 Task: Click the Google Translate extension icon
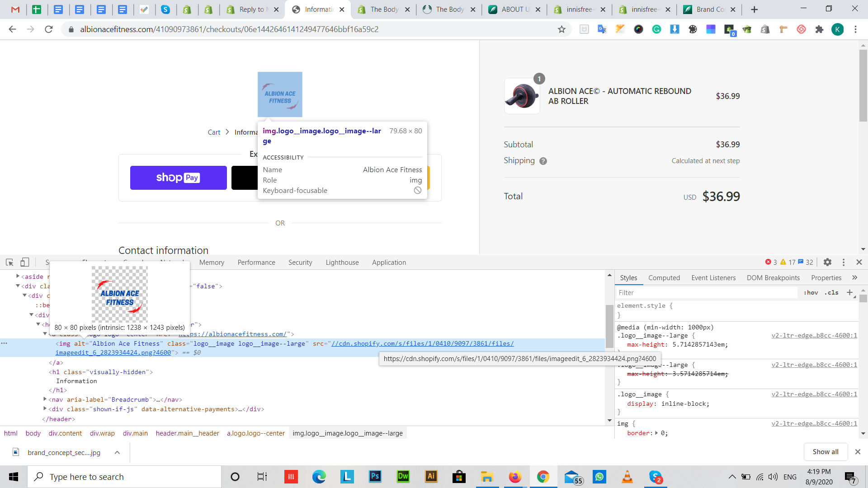pos(602,29)
